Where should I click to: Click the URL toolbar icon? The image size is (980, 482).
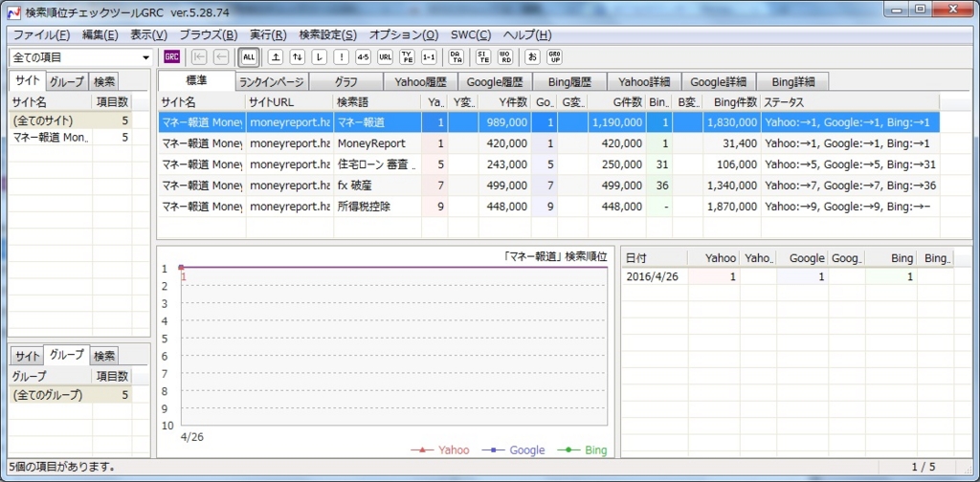click(x=386, y=57)
